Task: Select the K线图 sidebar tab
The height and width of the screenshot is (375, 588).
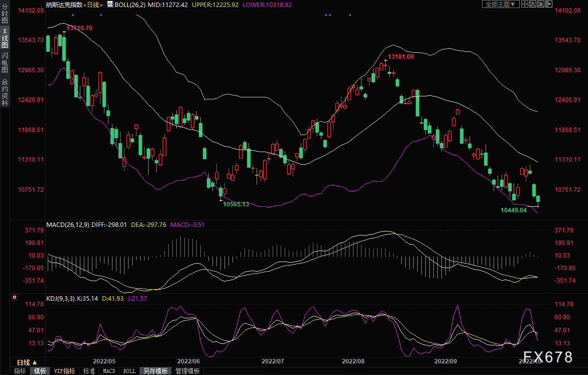Action: pyautogui.click(x=5, y=38)
